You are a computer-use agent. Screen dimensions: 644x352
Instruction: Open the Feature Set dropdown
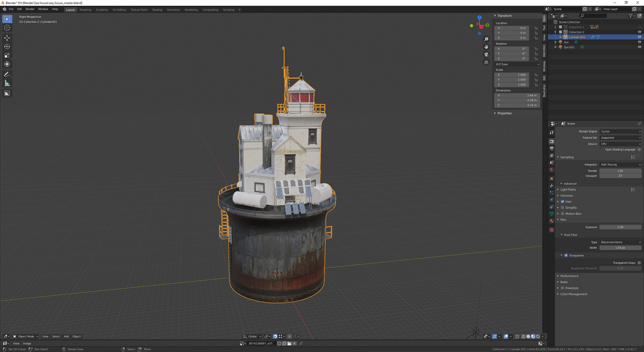point(620,138)
